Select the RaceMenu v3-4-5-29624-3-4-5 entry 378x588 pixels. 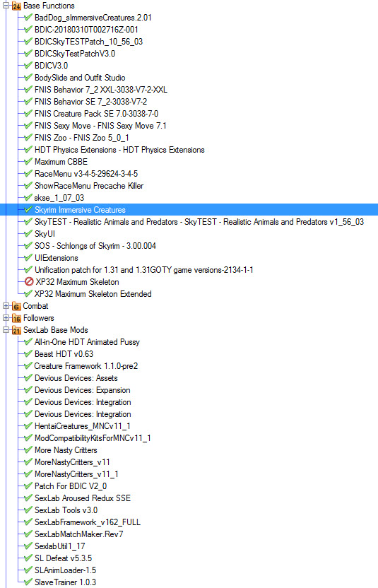pos(86,174)
